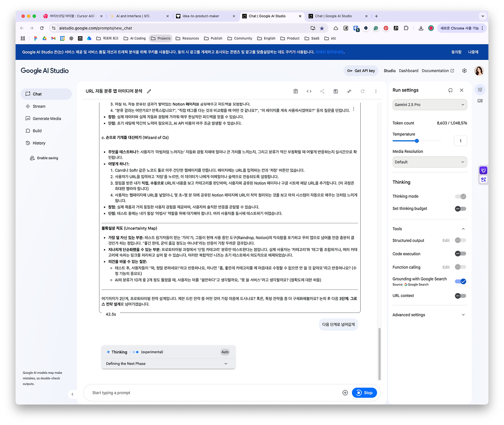Viewport: 504px width, 425px height.
Task: Open new Chrome tab with plus button
Action: tap(376, 16)
